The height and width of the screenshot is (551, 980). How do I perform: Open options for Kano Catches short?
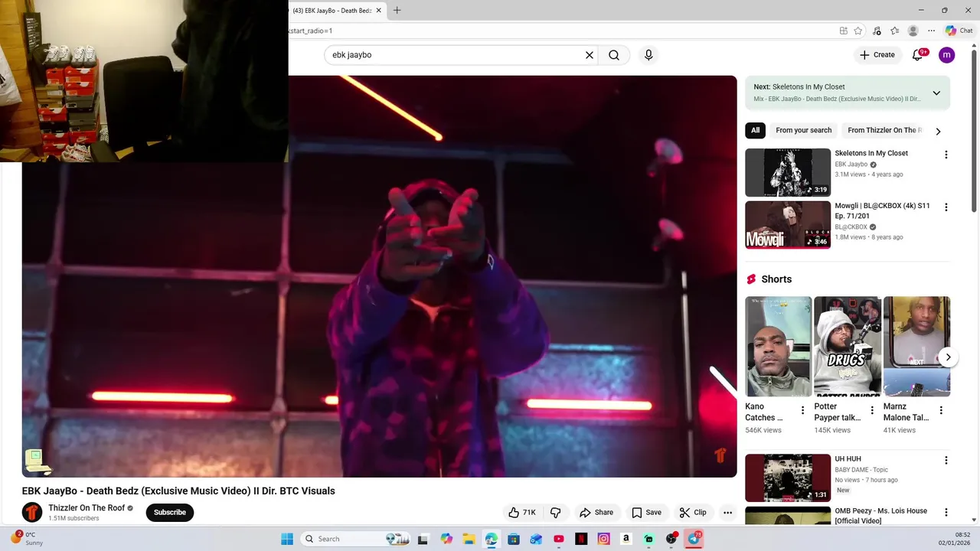click(802, 411)
